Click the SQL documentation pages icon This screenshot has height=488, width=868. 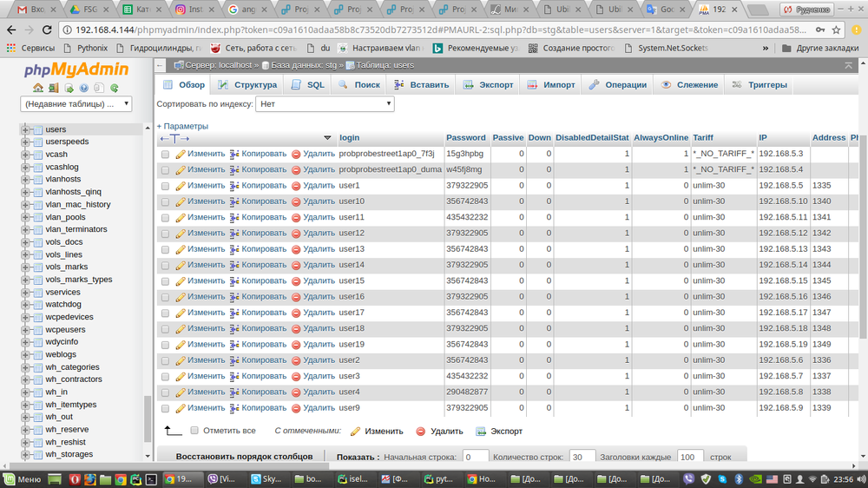[x=99, y=88]
